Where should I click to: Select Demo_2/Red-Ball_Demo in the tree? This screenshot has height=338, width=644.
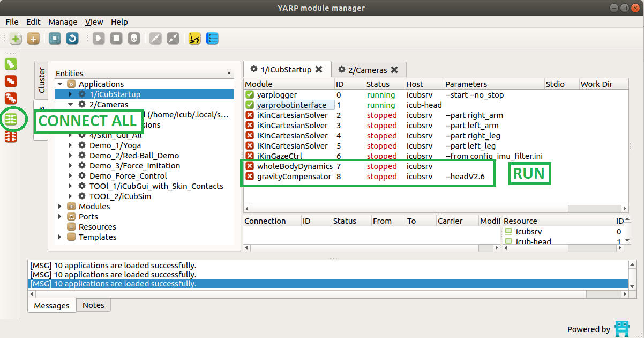click(134, 156)
